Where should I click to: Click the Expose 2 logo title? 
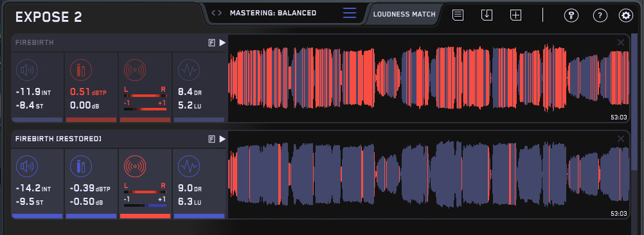tap(48, 17)
